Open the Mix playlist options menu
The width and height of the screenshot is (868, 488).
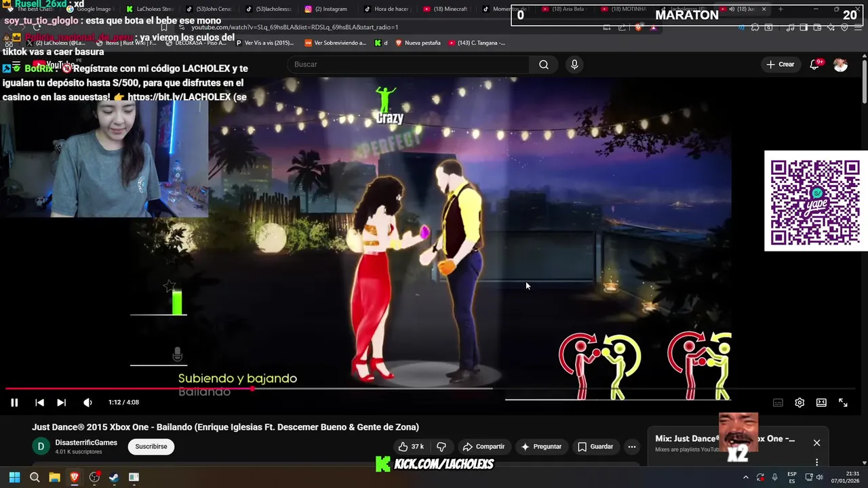(816, 462)
